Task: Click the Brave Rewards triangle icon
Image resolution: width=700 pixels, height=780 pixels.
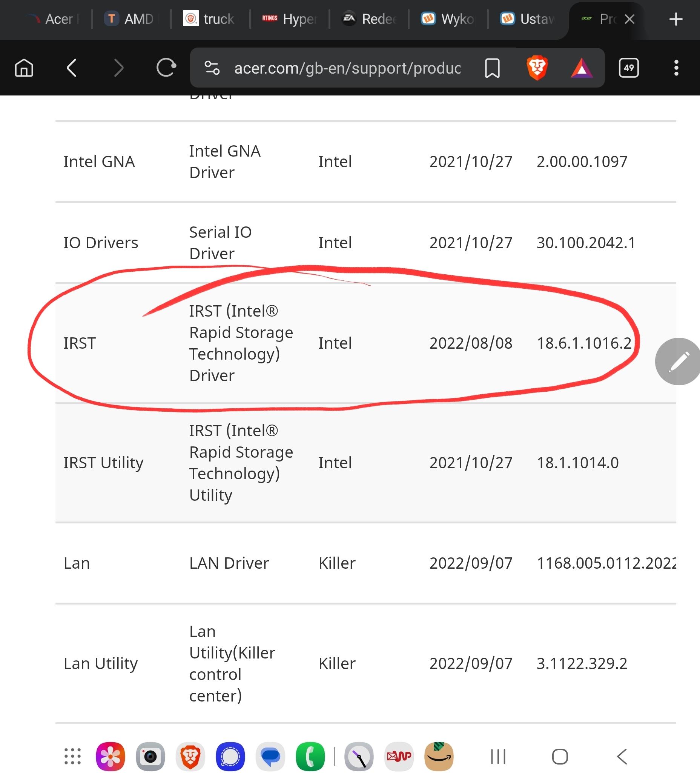Action: 582,68
